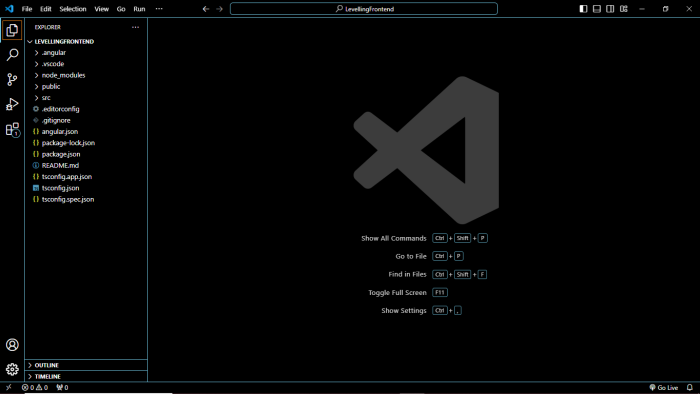700x394 pixels.
Task: Open the Run and Debug view
Action: (x=12, y=104)
